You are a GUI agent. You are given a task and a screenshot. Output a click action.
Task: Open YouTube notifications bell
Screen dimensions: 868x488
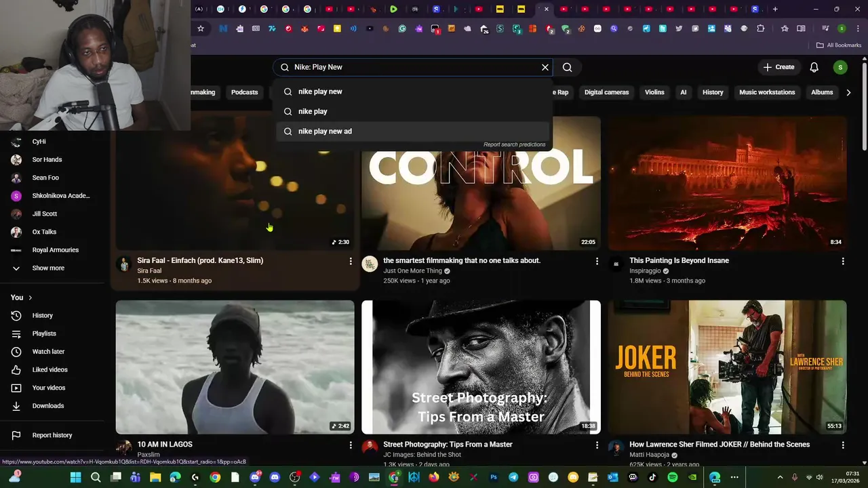814,67
